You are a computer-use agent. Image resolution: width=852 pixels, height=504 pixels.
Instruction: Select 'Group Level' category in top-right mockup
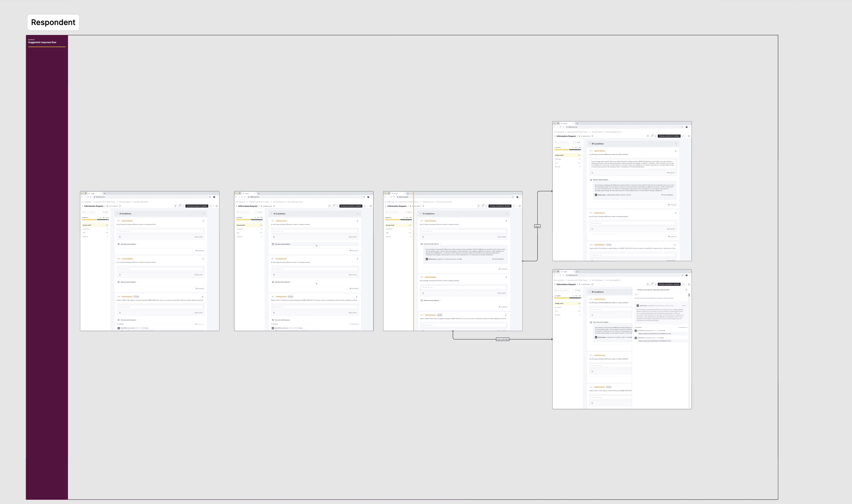point(559,155)
